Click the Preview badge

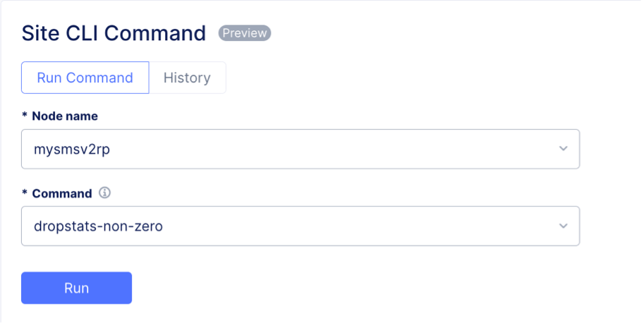(x=244, y=33)
